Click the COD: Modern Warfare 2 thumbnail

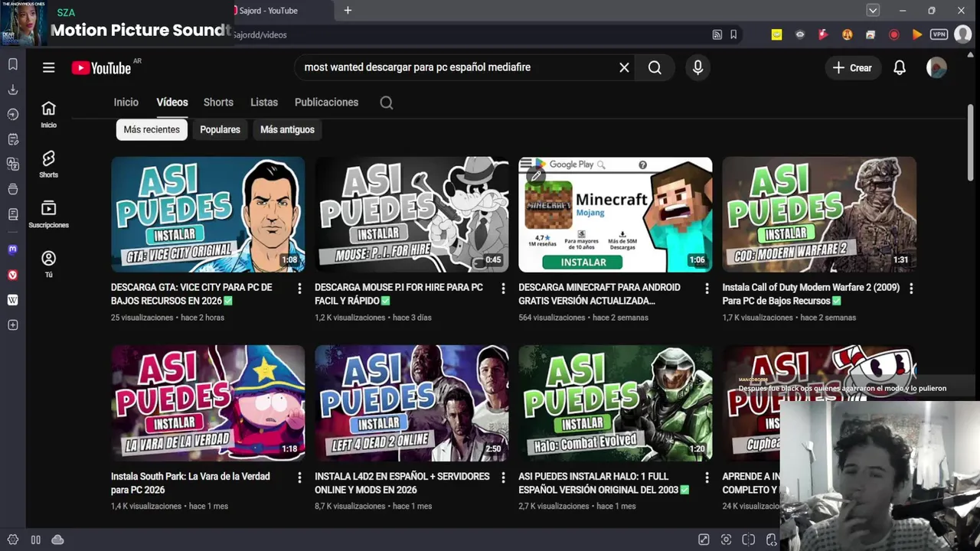(819, 214)
